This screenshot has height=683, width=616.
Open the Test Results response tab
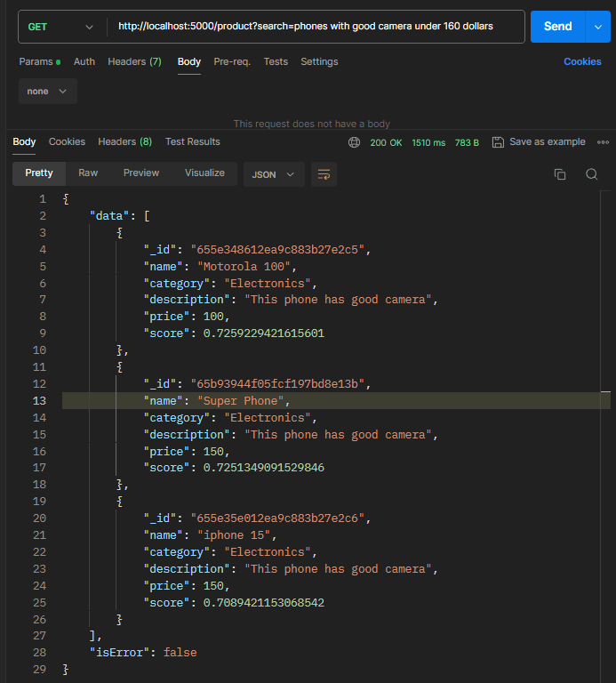coord(192,141)
